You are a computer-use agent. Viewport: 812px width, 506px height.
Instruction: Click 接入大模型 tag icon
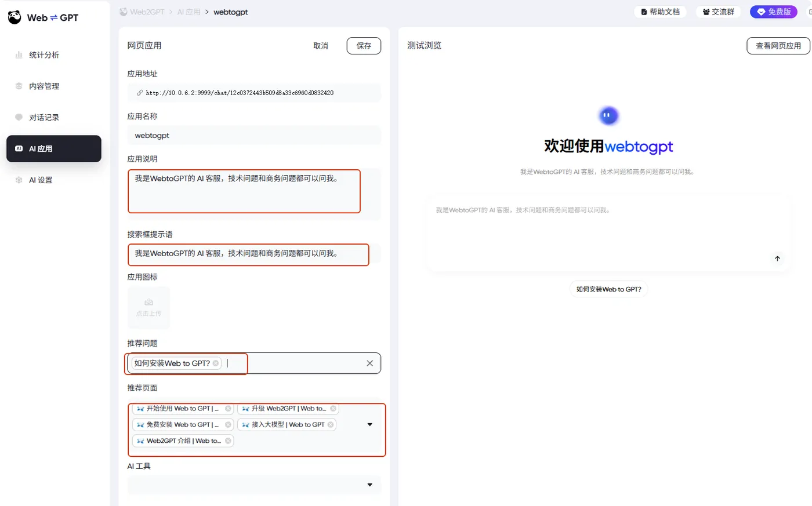pyautogui.click(x=245, y=425)
